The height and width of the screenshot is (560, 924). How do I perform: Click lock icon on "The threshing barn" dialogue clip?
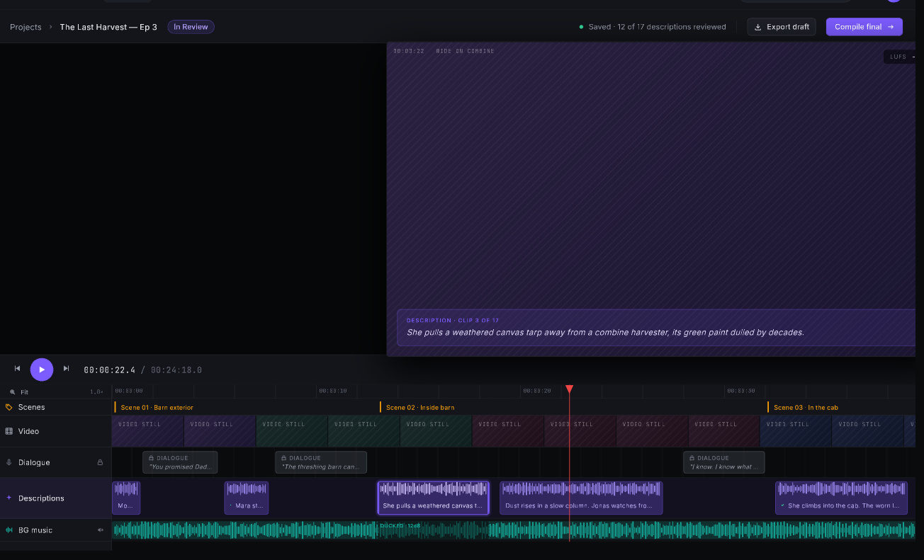pyautogui.click(x=284, y=458)
